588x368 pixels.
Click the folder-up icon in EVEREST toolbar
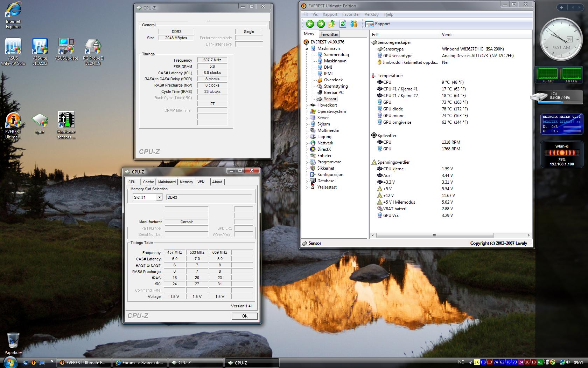click(331, 24)
